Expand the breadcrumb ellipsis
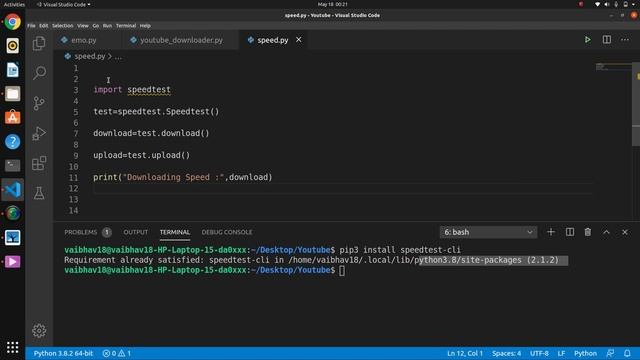The height and width of the screenshot is (360, 640). (118, 57)
